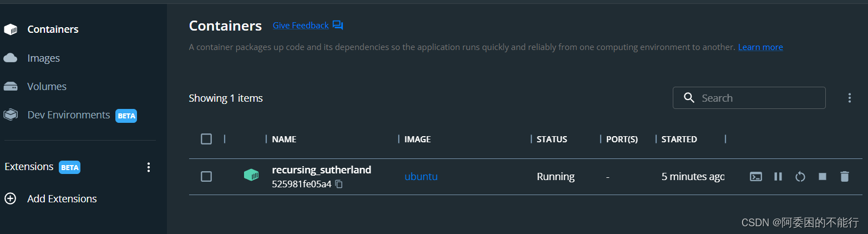Open Extensions three-dot menu
868x234 pixels.
pyautogui.click(x=148, y=167)
